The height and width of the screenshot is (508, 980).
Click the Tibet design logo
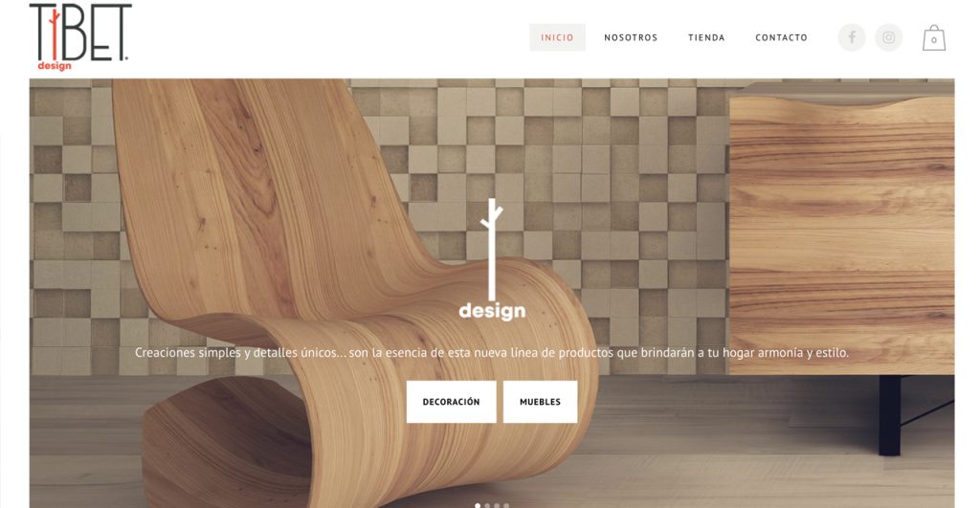click(80, 37)
